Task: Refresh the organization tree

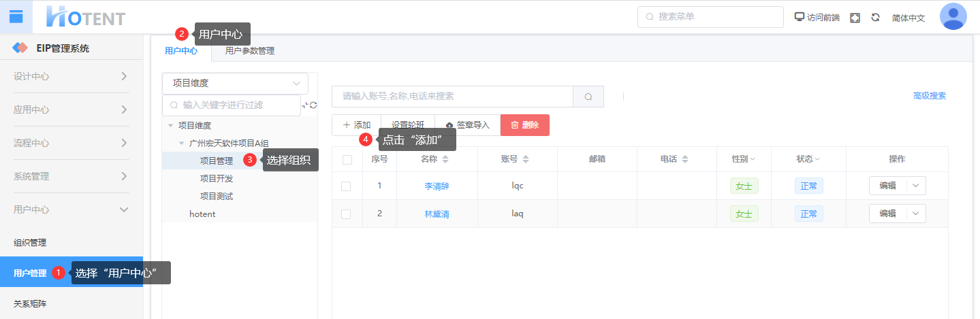Action: point(313,105)
